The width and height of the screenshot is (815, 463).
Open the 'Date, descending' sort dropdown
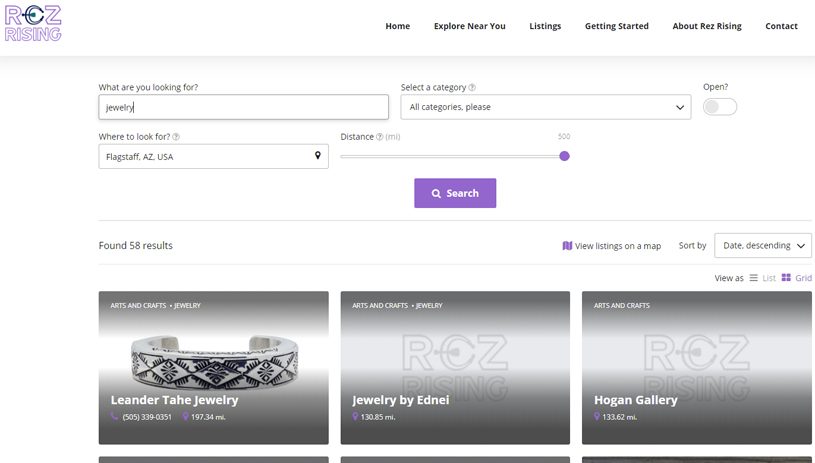pyautogui.click(x=763, y=245)
